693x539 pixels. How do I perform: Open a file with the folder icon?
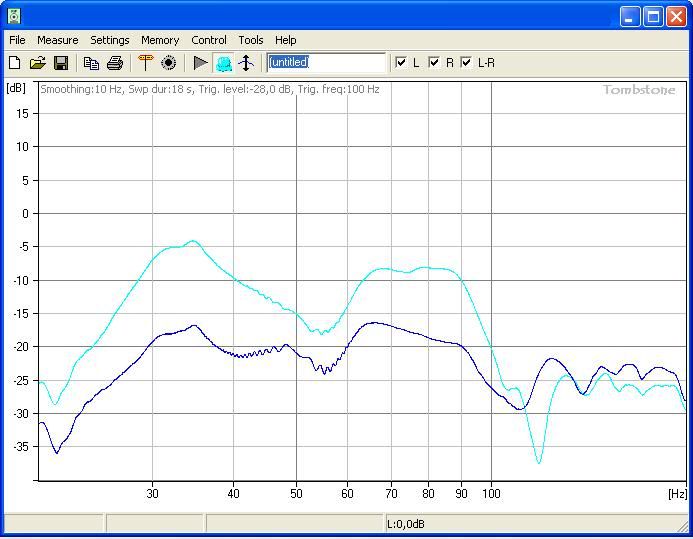[x=38, y=63]
